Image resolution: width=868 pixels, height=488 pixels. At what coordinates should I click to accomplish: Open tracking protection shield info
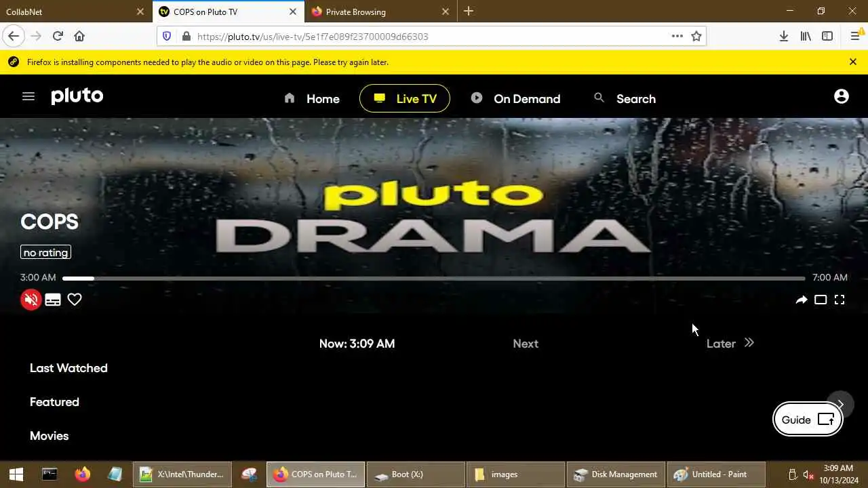pos(167,36)
